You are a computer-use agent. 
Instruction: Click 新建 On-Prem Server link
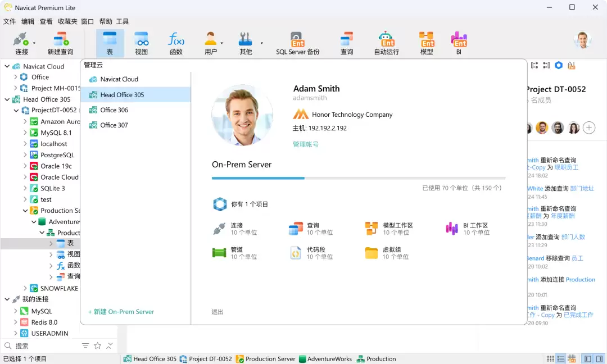point(121,312)
